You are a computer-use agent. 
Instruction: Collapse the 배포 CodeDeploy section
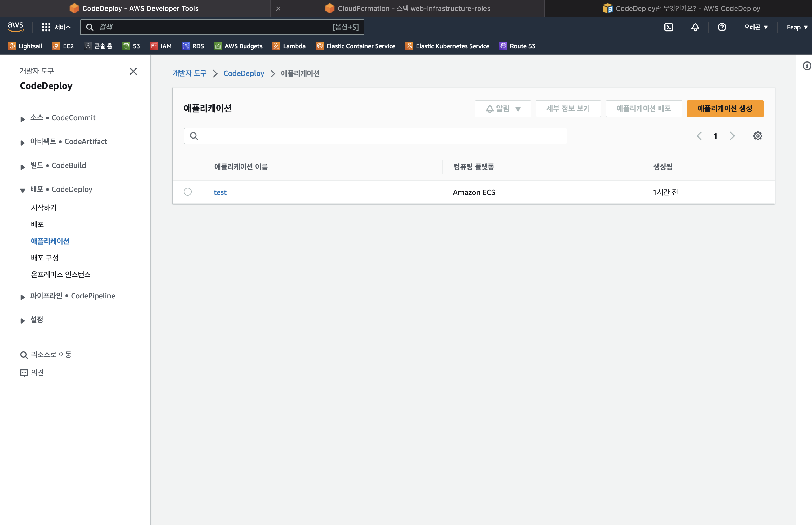23,190
